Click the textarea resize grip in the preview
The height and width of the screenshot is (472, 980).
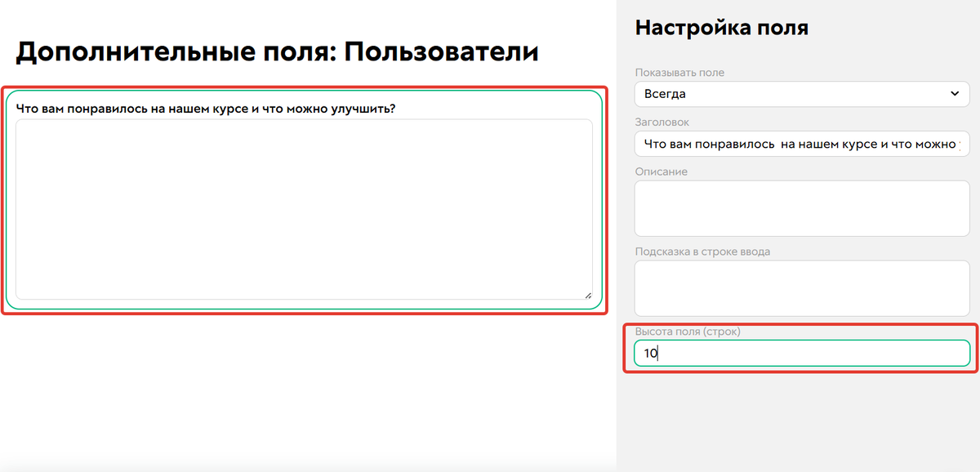click(590, 294)
